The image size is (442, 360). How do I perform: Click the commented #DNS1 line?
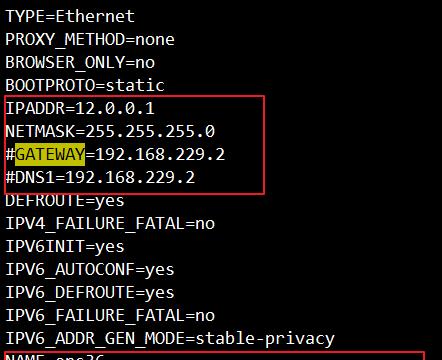coord(100,177)
